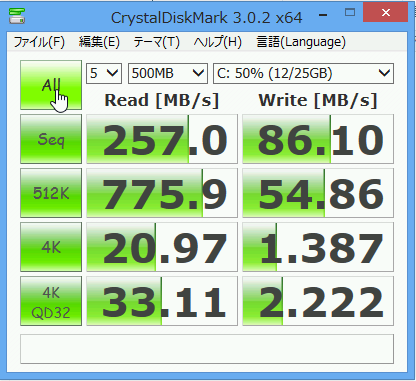
Task: Click the 512K read result 775.9
Action: [x=162, y=193]
